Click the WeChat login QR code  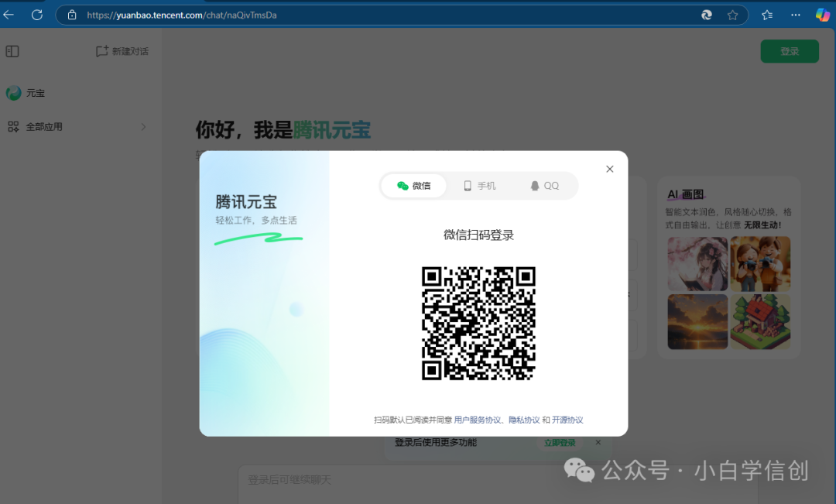[x=478, y=323]
